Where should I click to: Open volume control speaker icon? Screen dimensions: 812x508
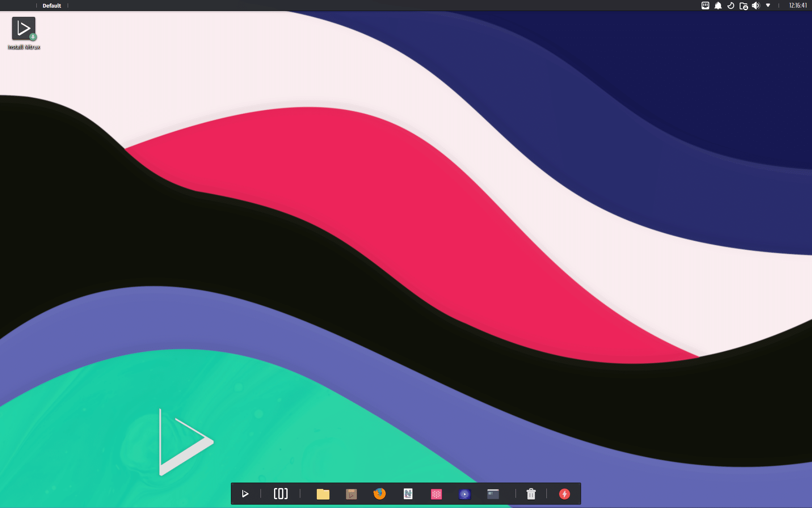tap(756, 6)
